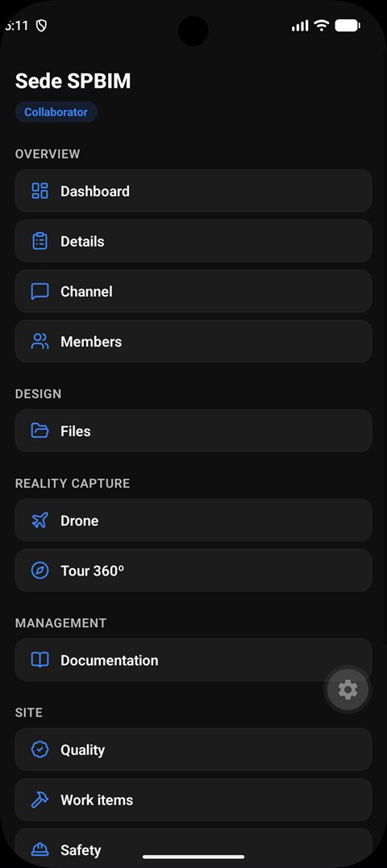Screen dimensions: 387x868
Task: Select the Safety entry
Action: (x=193, y=848)
